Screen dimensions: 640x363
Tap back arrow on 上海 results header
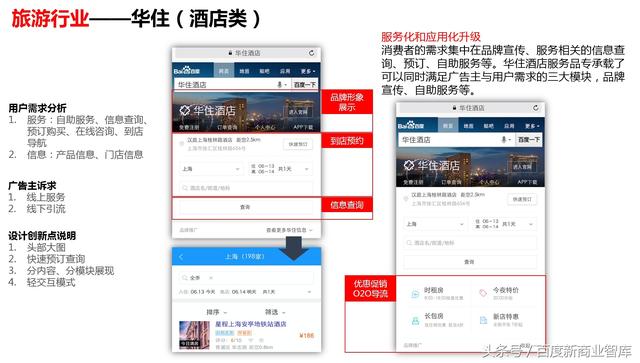click(x=181, y=257)
